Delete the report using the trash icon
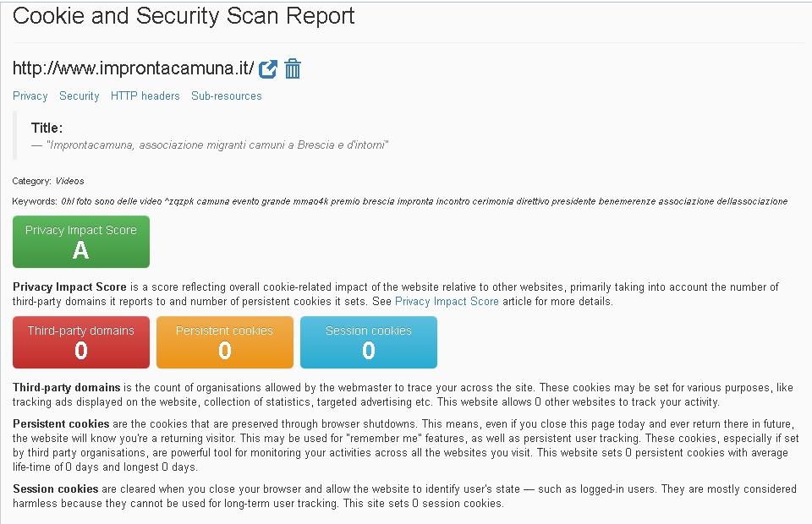Image resolution: width=812 pixels, height=524 pixels. coord(293,68)
